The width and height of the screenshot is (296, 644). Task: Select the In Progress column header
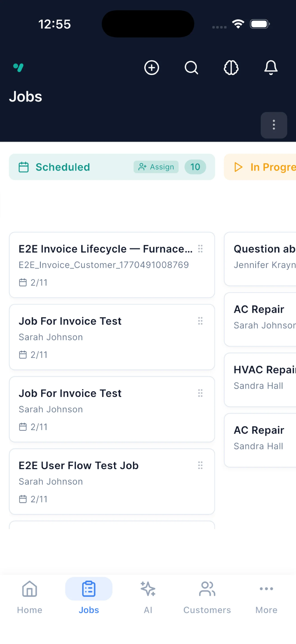coord(260,167)
